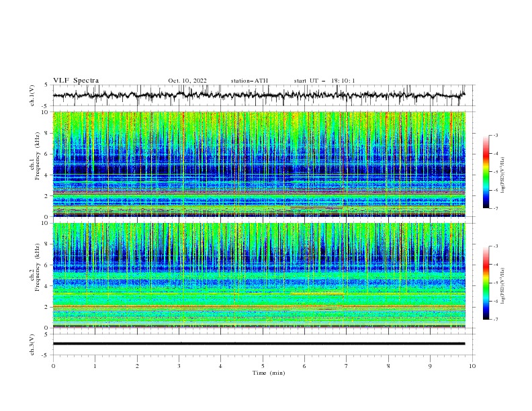Click the ch.1 color bar "log(PSD)(V²/Hz)" label
The image size is (532, 411).
[503, 175]
